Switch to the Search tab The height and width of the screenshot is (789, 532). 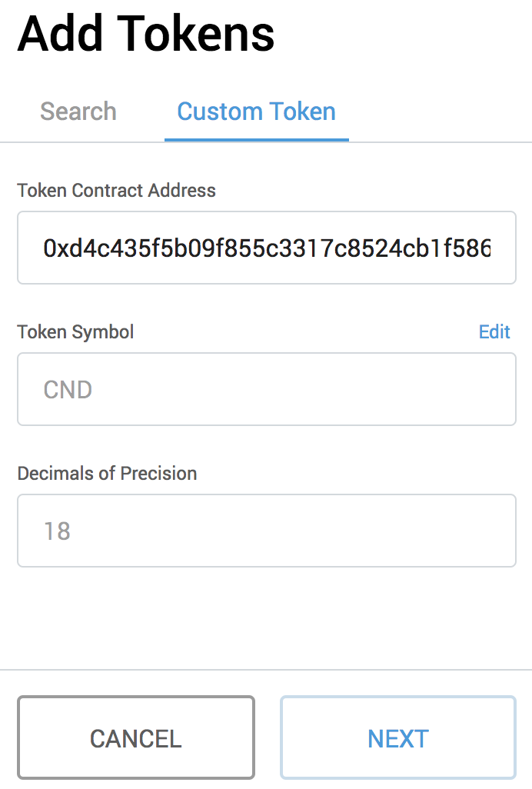[x=78, y=112]
